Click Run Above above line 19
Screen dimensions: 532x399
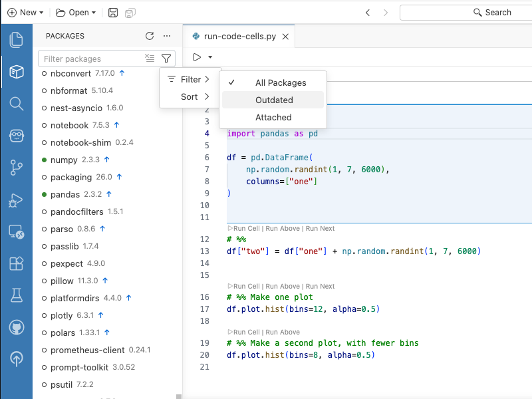click(x=283, y=332)
